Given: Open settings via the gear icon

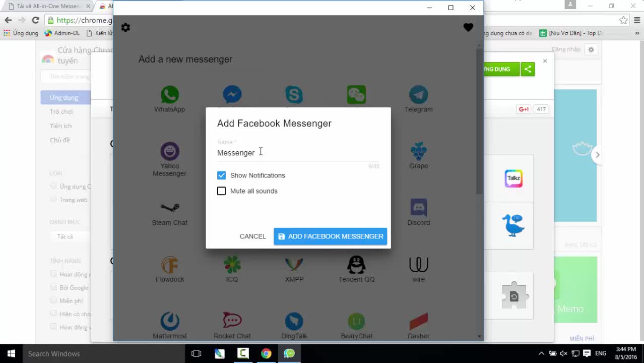Looking at the screenshot, I should pyautogui.click(x=125, y=28).
